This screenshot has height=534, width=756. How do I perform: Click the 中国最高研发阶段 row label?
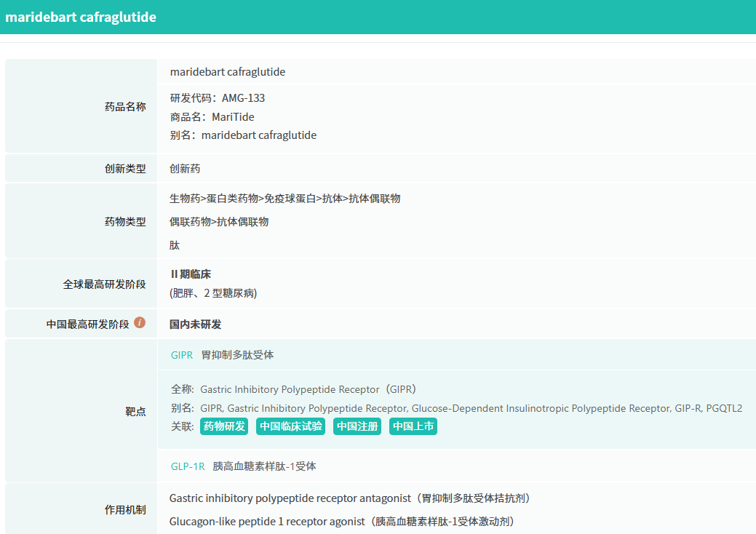point(88,324)
